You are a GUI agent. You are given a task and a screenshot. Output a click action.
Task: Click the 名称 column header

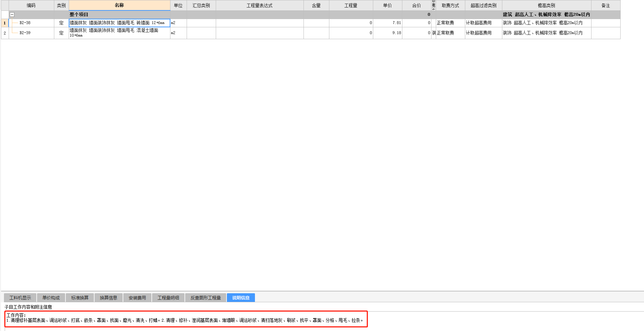click(x=119, y=5)
